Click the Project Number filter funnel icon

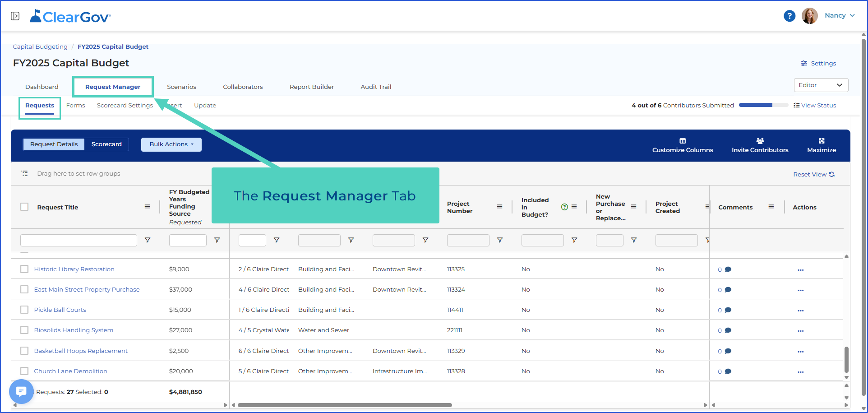pyautogui.click(x=500, y=240)
